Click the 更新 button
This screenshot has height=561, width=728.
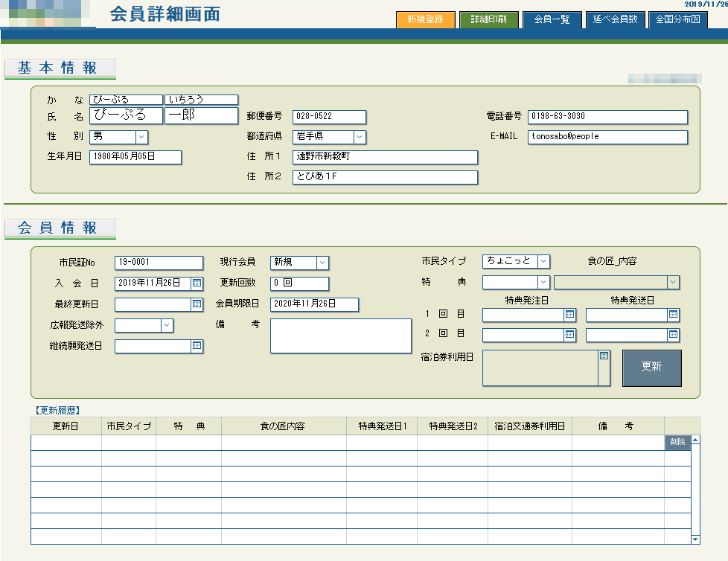point(651,368)
